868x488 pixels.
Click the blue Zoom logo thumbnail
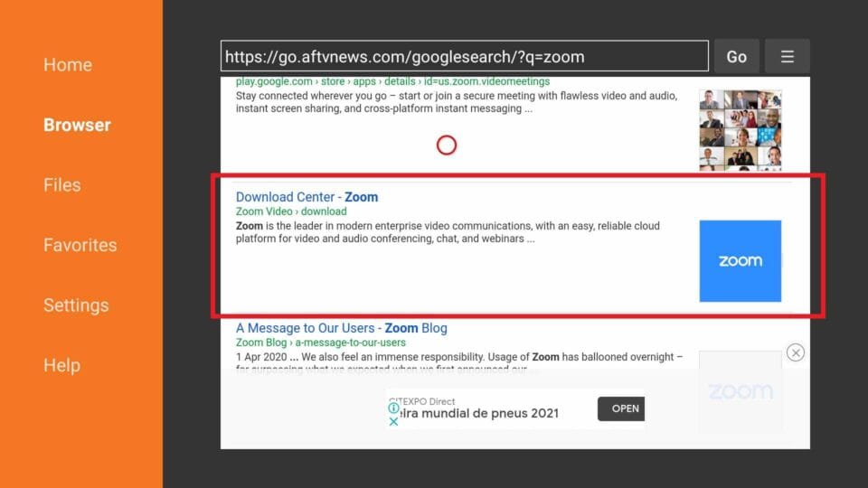click(x=741, y=261)
